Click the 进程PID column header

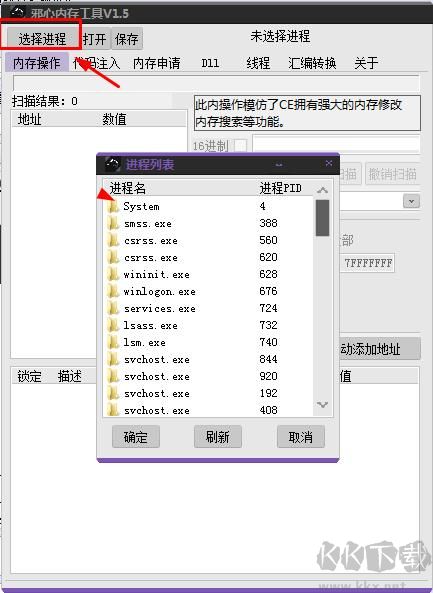[281, 188]
